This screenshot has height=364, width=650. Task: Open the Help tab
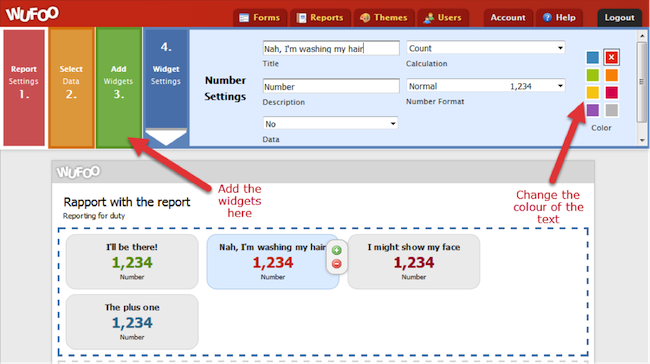[x=559, y=18]
